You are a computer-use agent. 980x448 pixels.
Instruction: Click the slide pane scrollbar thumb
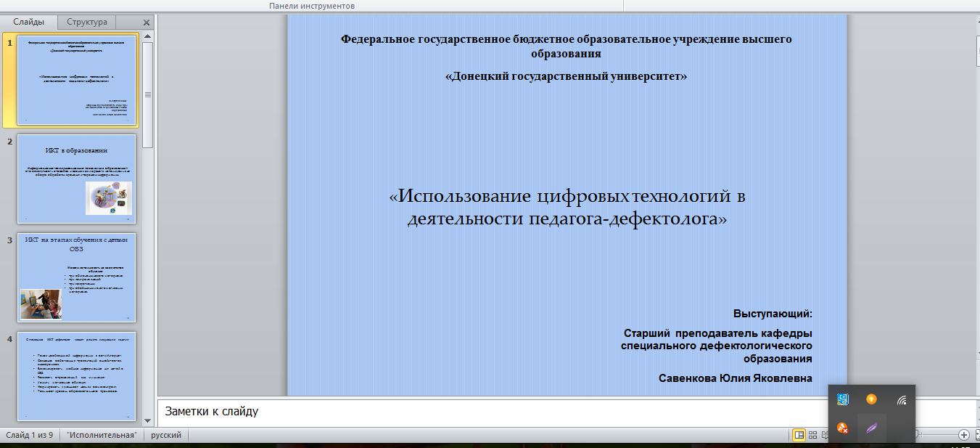pos(148,94)
